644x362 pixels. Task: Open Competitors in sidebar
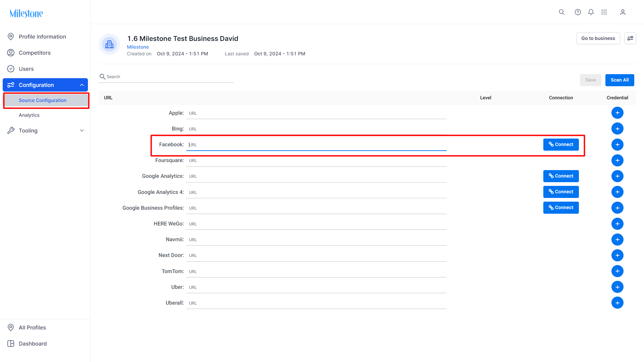click(45, 53)
